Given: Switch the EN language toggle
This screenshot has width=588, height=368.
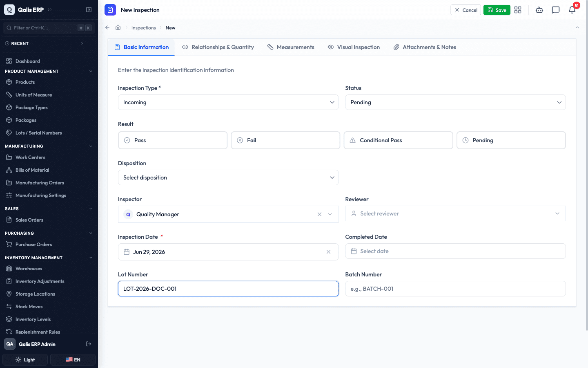Looking at the screenshot, I should tap(73, 360).
